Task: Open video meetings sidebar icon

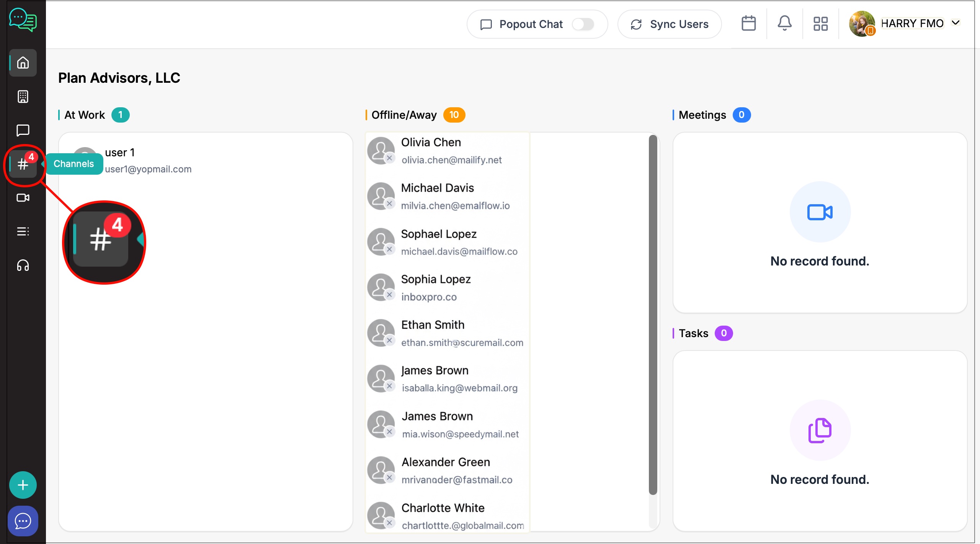Action: coord(23,198)
